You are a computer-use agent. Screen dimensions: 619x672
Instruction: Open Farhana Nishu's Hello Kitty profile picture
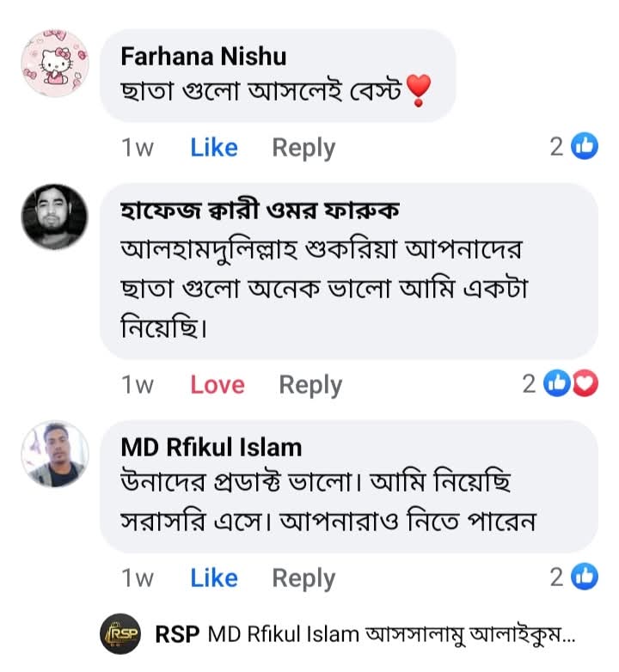click(x=54, y=64)
